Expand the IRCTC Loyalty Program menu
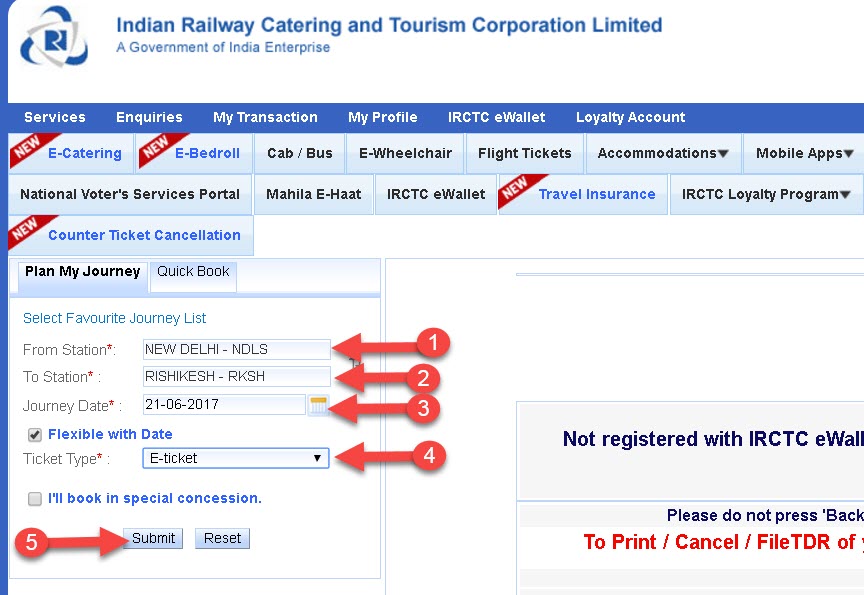The width and height of the screenshot is (864, 595). tap(765, 194)
